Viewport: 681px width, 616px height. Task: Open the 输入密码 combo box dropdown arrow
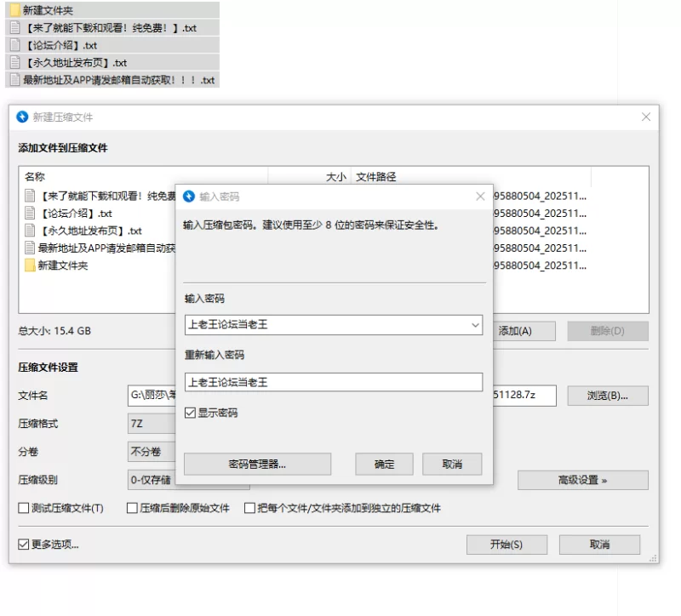tap(476, 325)
